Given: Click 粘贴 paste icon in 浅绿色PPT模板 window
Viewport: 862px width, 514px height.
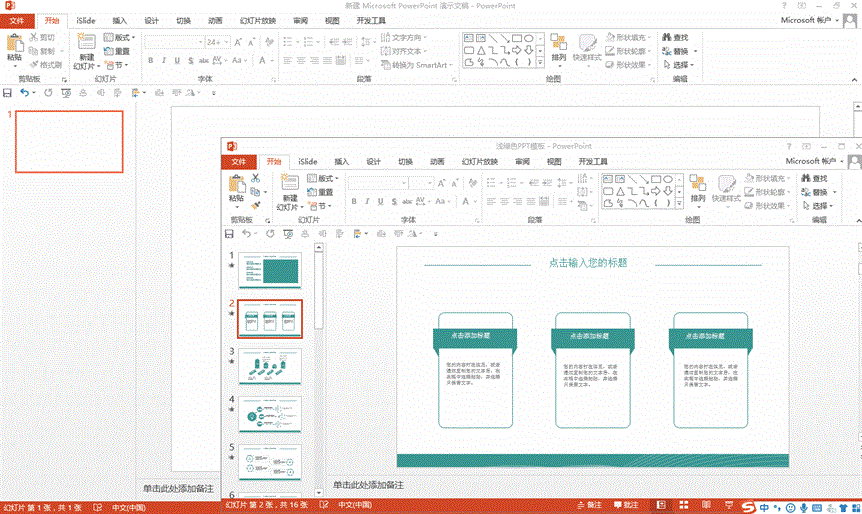Looking at the screenshot, I should 237,190.
